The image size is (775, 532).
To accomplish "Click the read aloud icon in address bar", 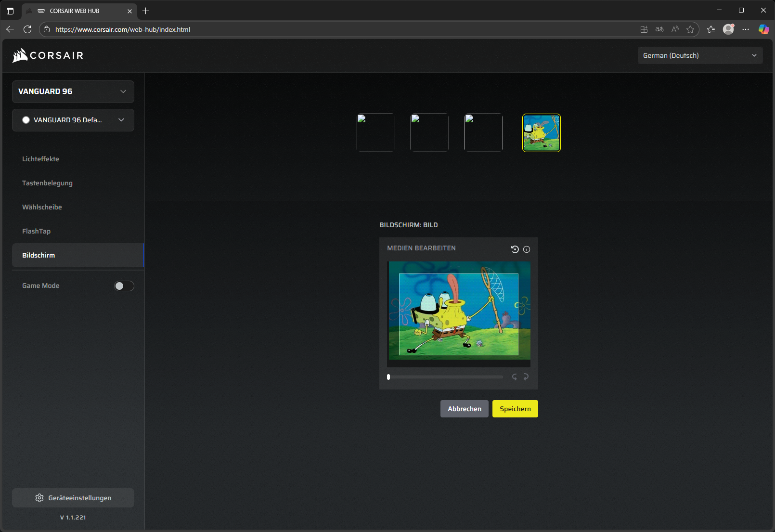I will (675, 29).
